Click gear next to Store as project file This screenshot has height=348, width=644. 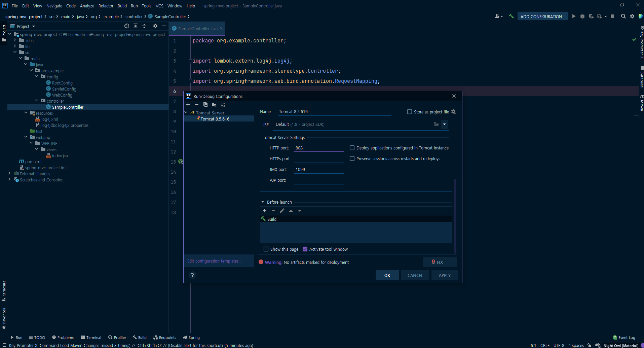coord(453,112)
